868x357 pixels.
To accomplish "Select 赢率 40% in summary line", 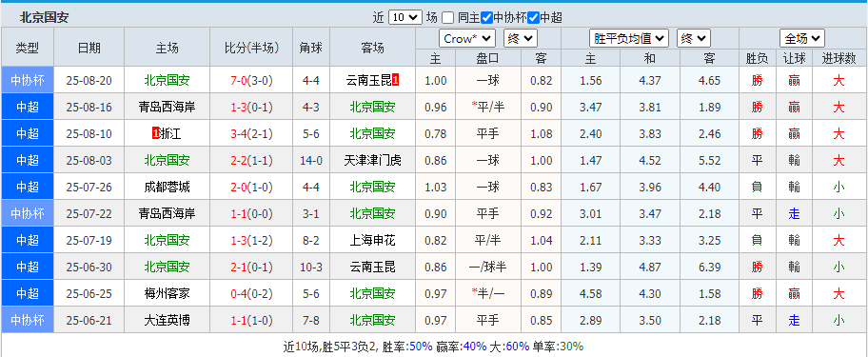I will point(461,347).
